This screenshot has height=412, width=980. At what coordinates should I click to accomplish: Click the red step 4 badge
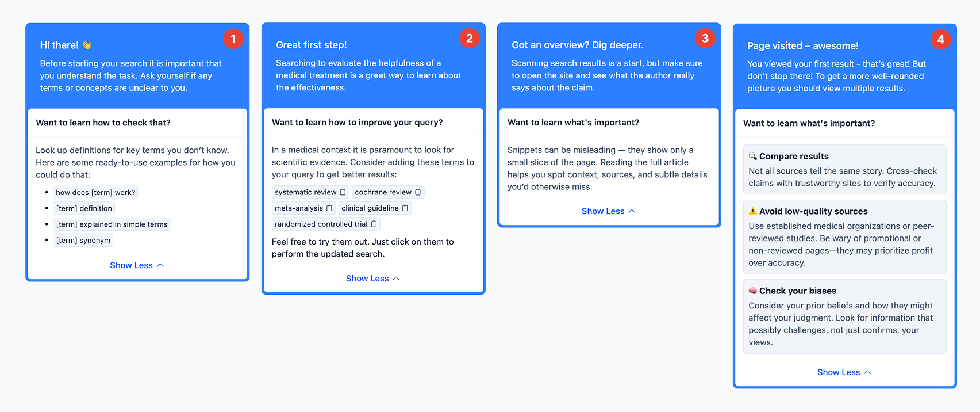[x=940, y=40]
